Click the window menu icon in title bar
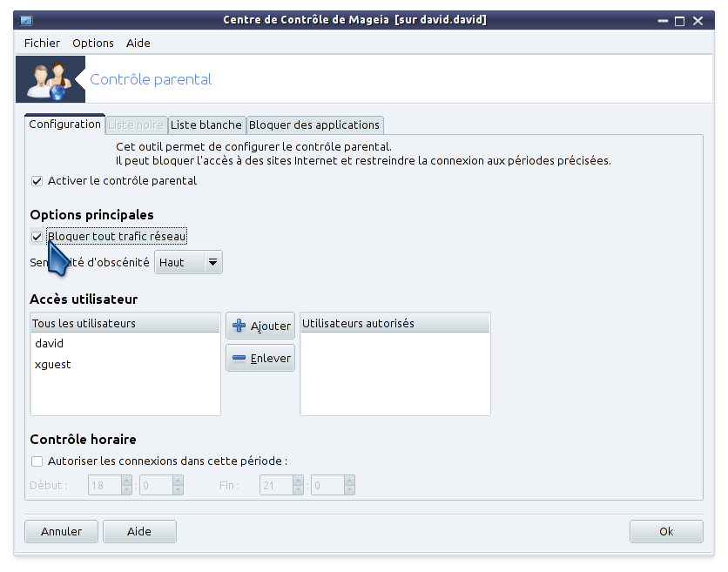 point(26,20)
